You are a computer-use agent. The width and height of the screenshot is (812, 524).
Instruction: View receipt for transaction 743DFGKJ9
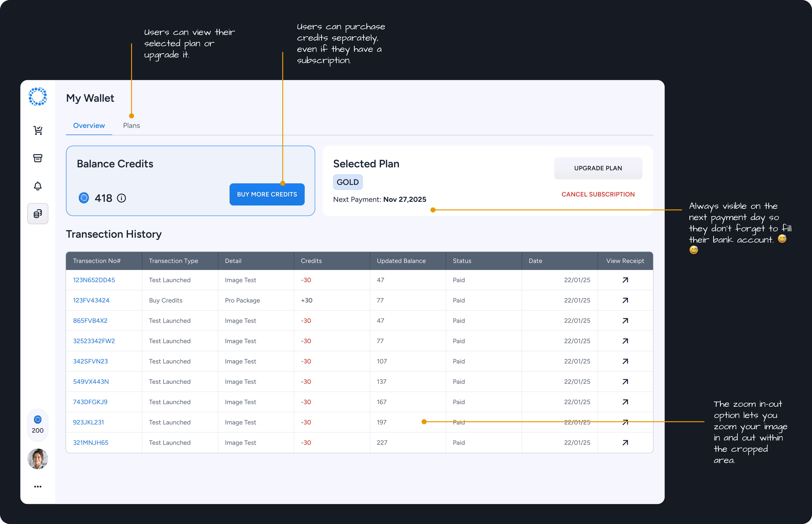tap(625, 402)
